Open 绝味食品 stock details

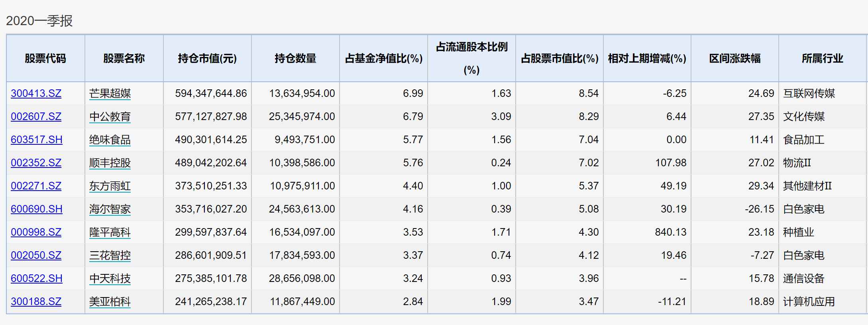[110, 140]
